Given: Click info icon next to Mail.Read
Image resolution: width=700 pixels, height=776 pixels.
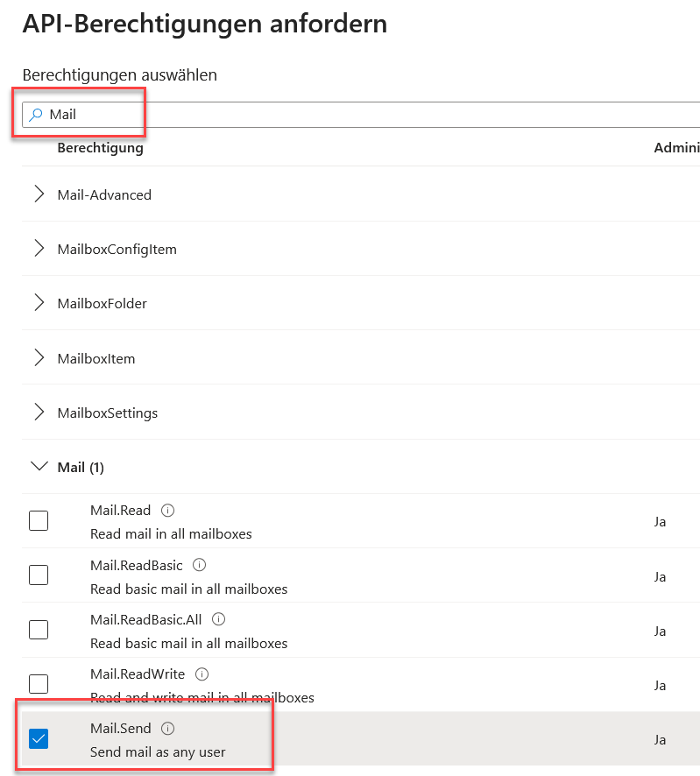Looking at the screenshot, I should click(x=168, y=511).
